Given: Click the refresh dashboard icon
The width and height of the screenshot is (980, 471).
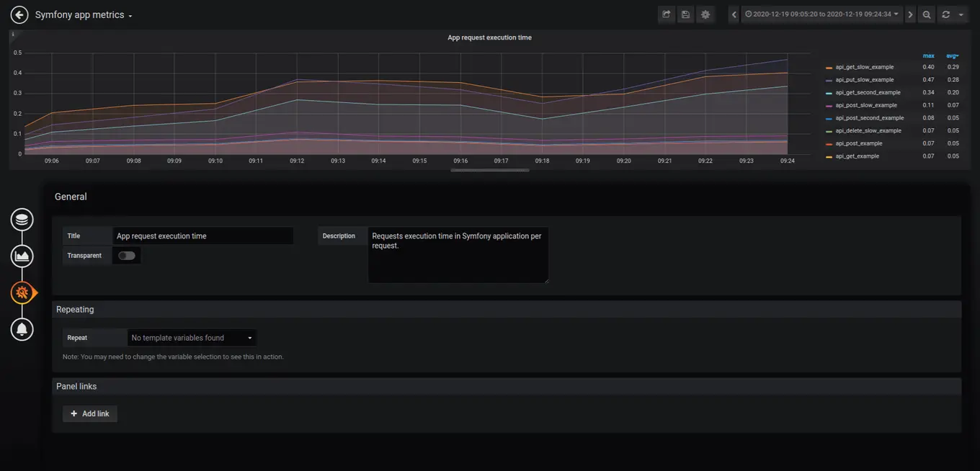Looking at the screenshot, I should 945,14.
